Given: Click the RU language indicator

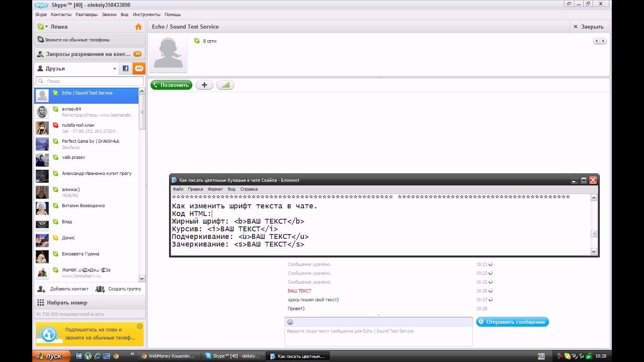Looking at the screenshot, I should click(x=541, y=356).
